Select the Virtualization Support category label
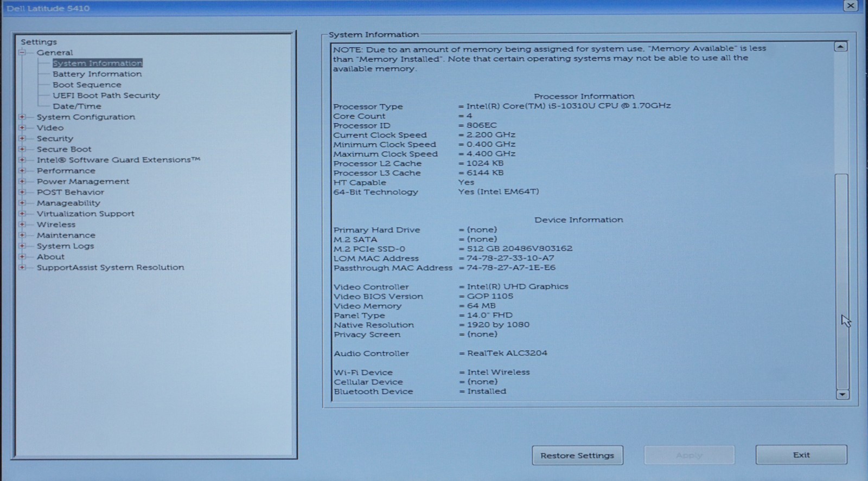This screenshot has height=481, width=868. coord(85,214)
